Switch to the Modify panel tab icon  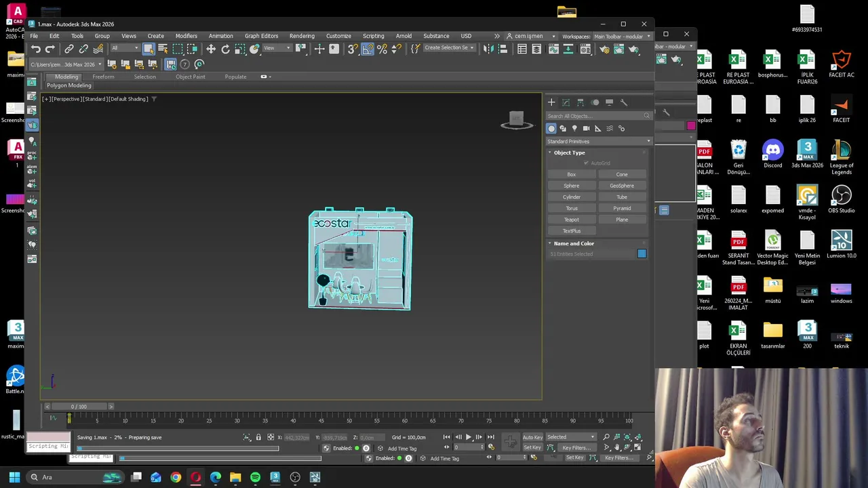(566, 102)
